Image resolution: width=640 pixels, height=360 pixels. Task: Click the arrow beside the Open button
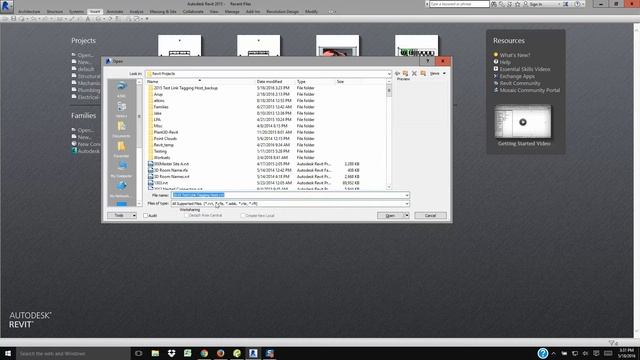pos(407,216)
